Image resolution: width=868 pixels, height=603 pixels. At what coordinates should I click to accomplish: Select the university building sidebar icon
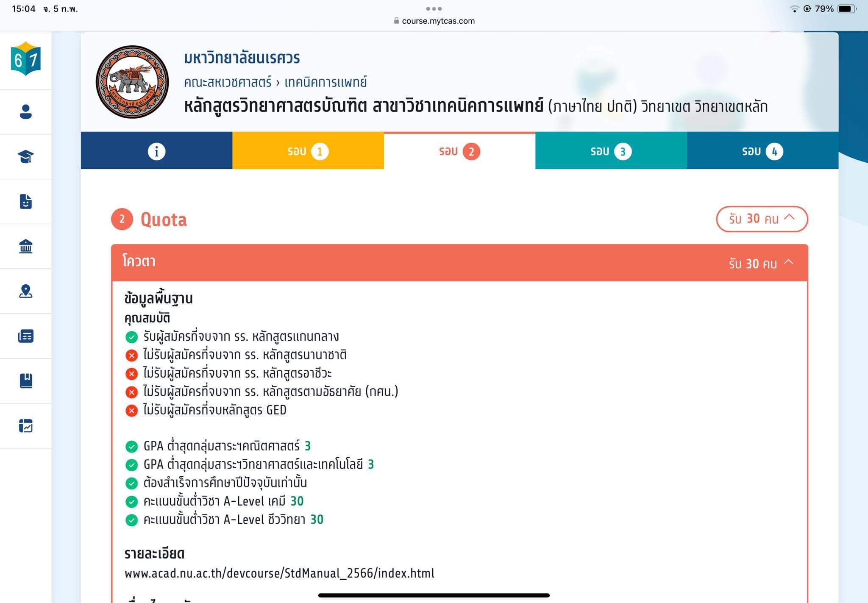coord(26,246)
